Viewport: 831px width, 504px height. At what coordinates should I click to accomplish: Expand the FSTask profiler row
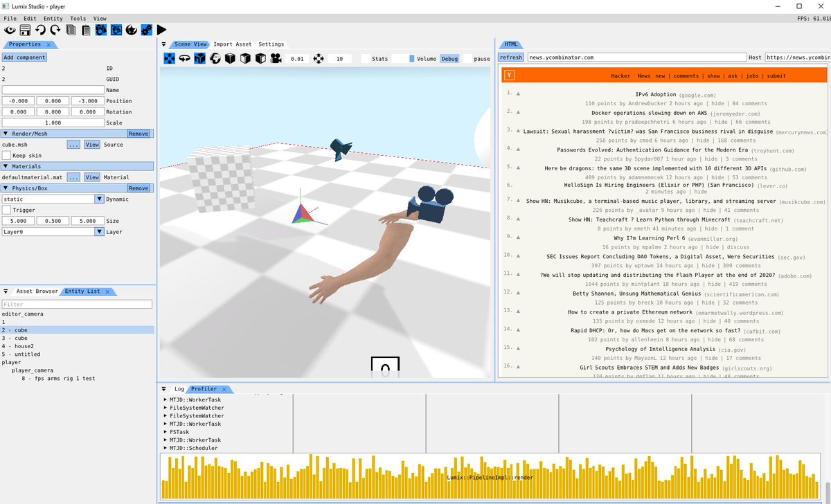click(x=166, y=432)
